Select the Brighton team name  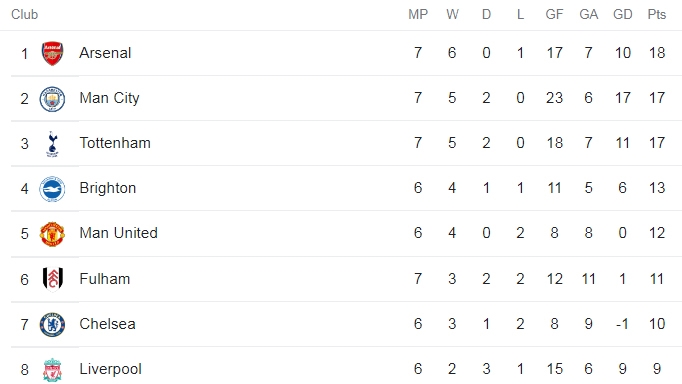click(x=108, y=188)
